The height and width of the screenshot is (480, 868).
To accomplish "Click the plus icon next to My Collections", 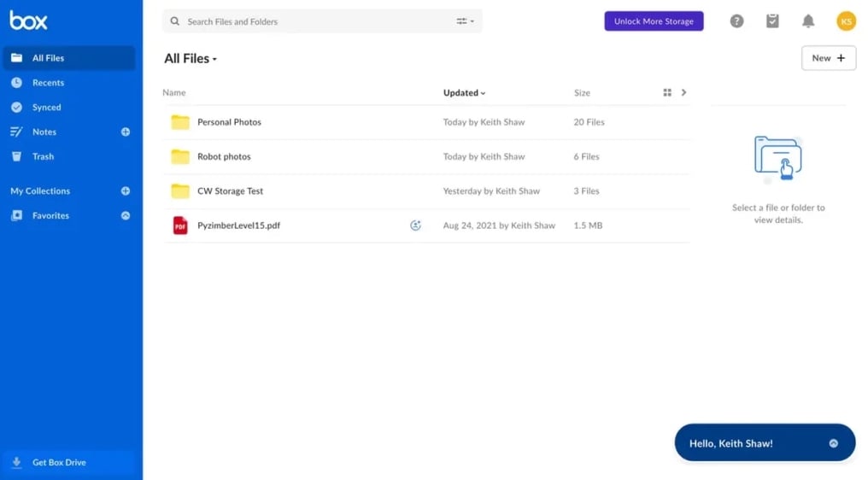I will (126, 191).
